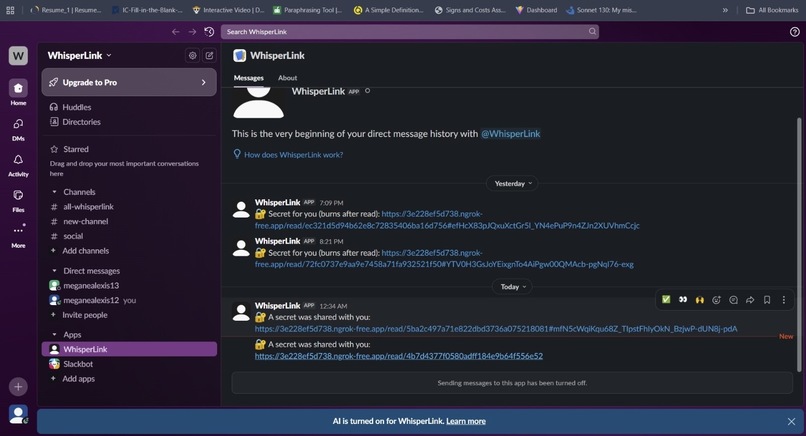The image size is (806, 436).
Task: React with the green checkmark emoji
Action: [x=666, y=299]
